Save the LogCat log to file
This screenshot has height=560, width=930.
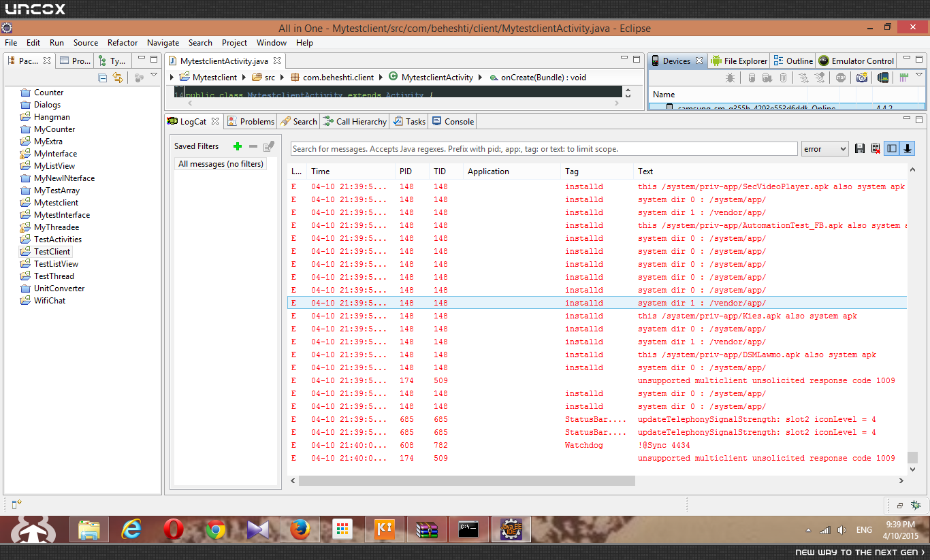(x=860, y=149)
